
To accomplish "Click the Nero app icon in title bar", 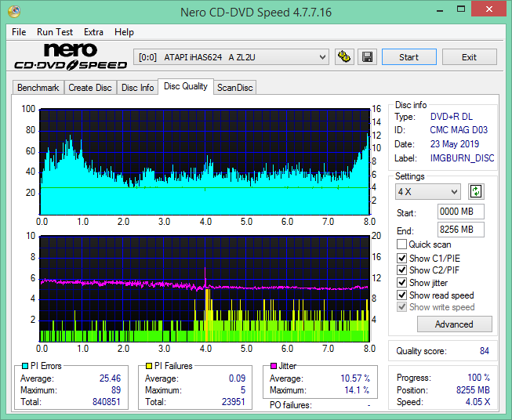I will coord(14,12).
